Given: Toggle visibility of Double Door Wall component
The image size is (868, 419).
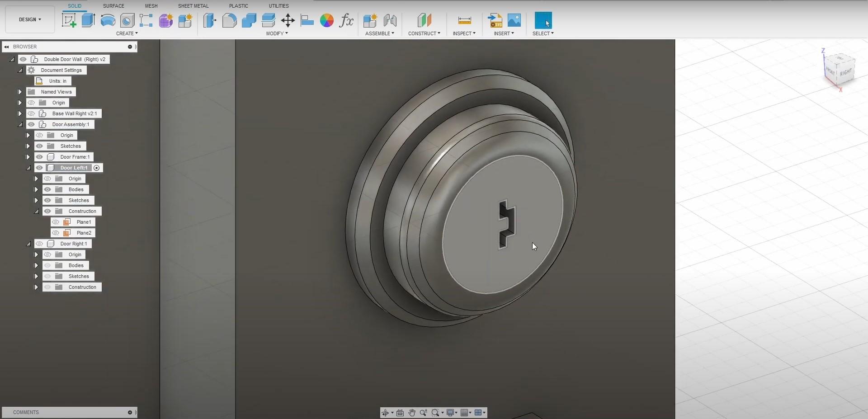Looking at the screenshot, I should pos(23,59).
